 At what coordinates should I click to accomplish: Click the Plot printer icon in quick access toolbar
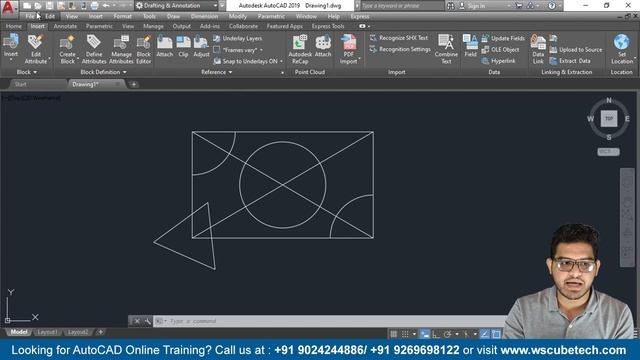[94, 6]
